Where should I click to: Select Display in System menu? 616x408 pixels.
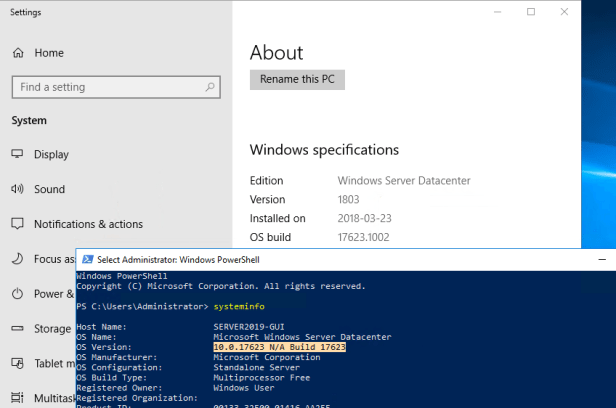pos(51,154)
